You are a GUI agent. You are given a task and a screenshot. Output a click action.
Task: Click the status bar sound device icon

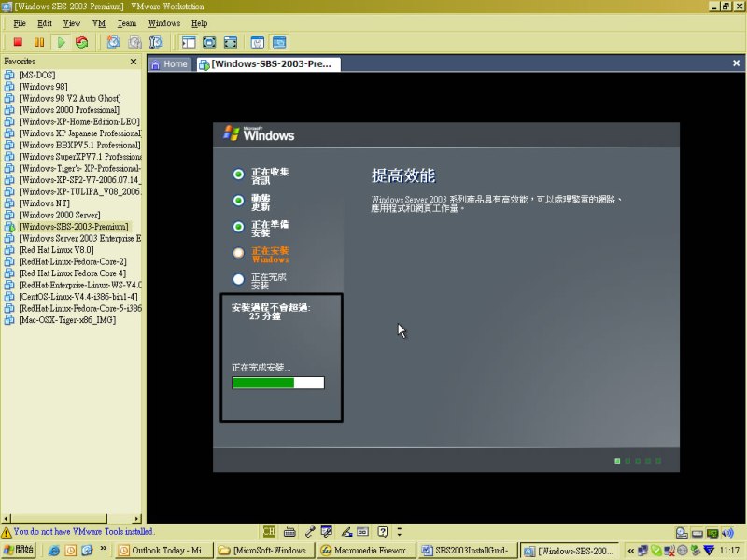coord(727,532)
